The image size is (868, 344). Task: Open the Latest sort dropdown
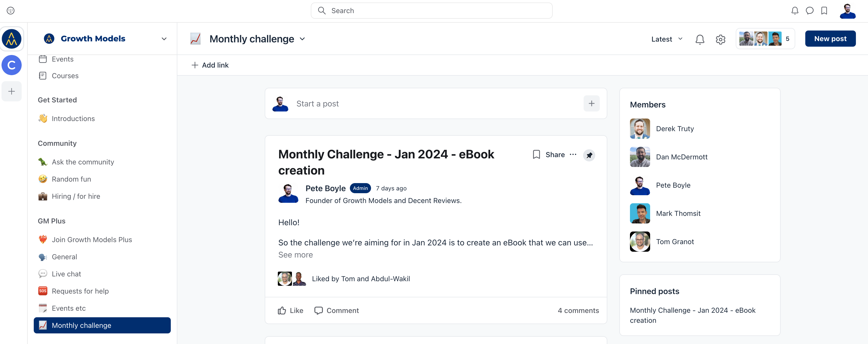click(667, 39)
